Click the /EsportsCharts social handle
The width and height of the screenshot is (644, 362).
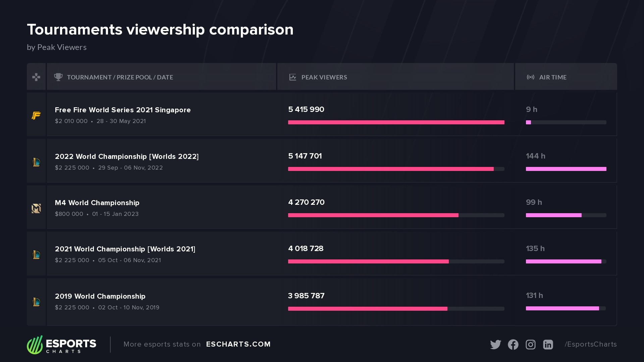pyautogui.click(x=591, y=344)
